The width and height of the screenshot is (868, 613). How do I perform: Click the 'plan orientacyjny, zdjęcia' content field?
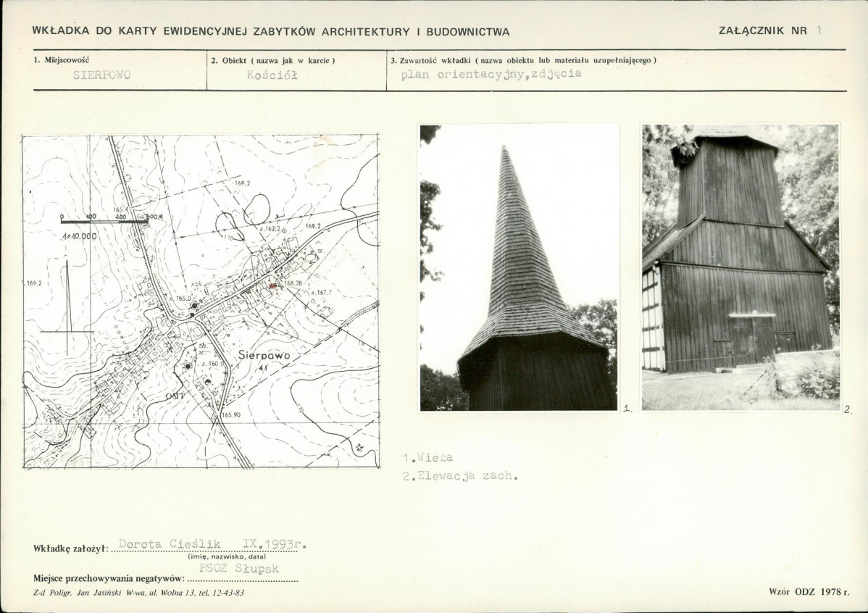[x=491, y=75]
